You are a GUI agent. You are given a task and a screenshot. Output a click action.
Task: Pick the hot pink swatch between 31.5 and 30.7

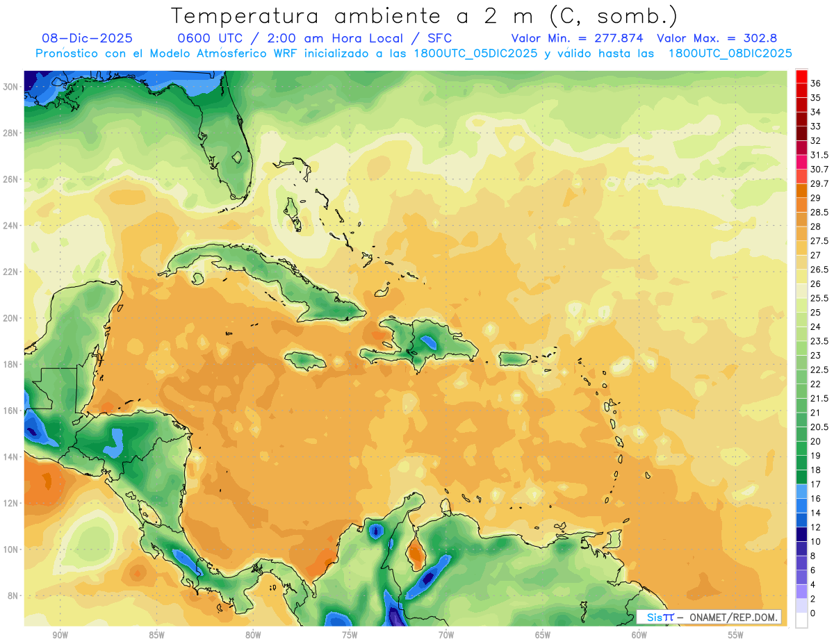801,162
